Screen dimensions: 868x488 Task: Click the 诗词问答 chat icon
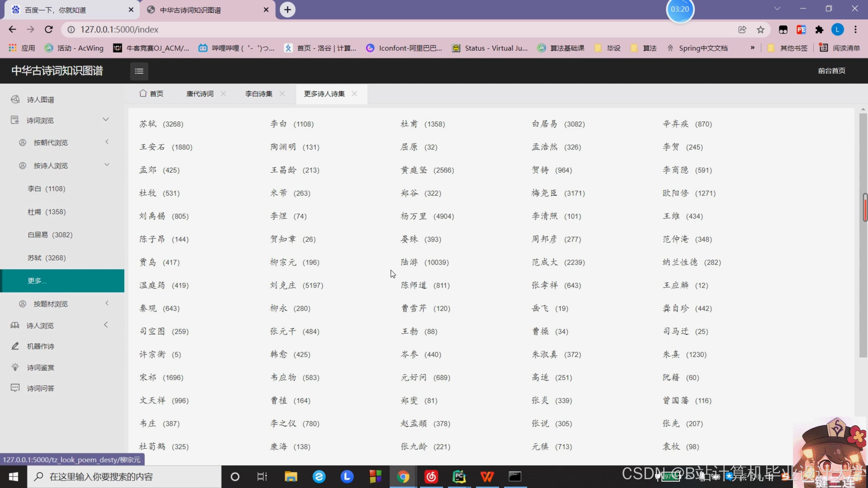(x=15, y=388)
